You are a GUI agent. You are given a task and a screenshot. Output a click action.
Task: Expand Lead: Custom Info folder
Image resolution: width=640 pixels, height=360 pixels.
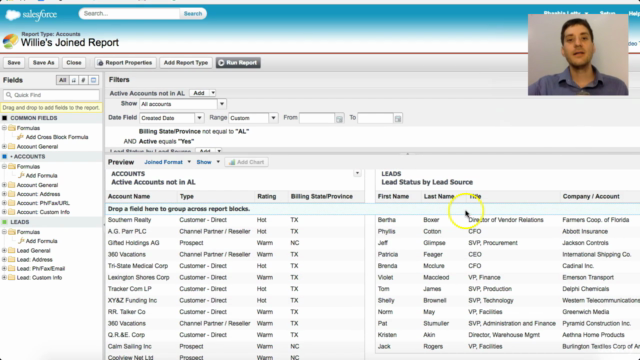pyautogui.click(x=4, y=277)
